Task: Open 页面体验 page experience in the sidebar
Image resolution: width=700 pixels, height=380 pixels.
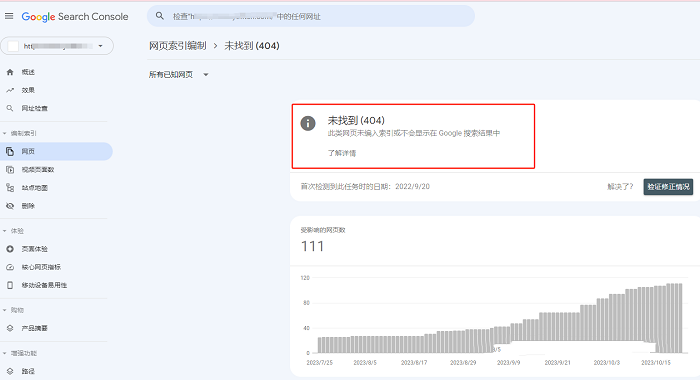Action: (x=34, y=249)
